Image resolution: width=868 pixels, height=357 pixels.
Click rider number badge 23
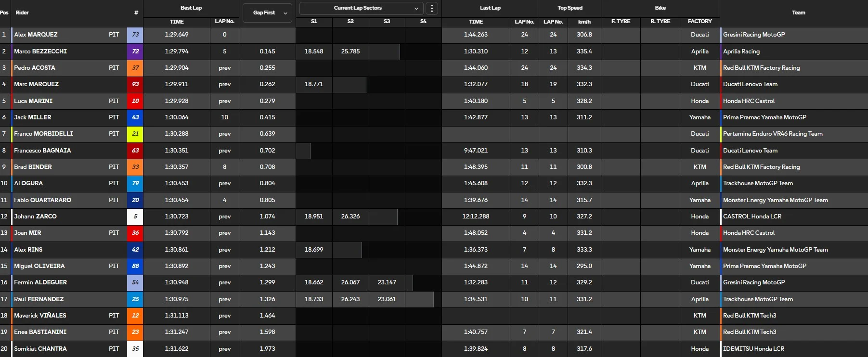point(135,332)
